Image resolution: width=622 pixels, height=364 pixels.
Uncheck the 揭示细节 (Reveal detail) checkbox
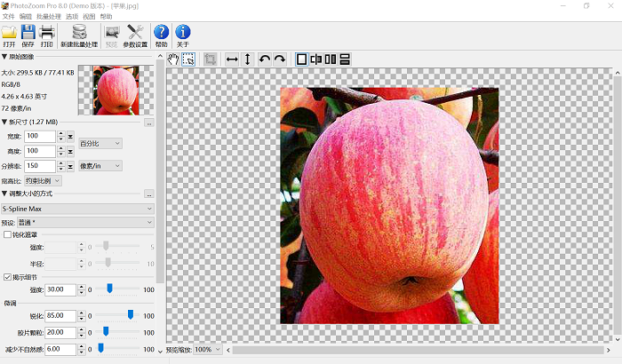[8, 277]
